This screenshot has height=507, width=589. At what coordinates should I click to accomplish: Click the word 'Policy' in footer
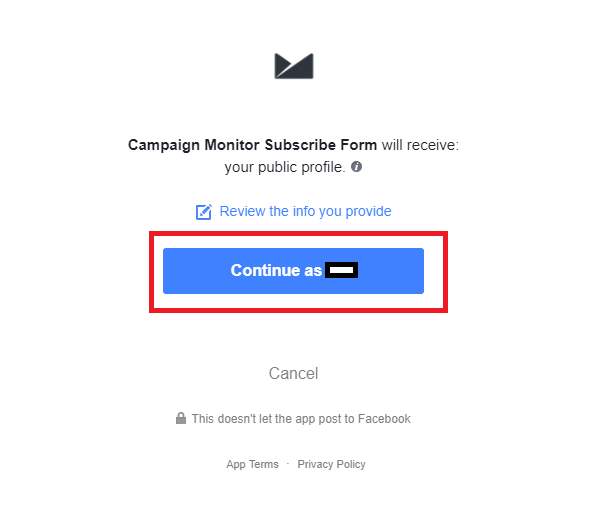coord(351,465)
